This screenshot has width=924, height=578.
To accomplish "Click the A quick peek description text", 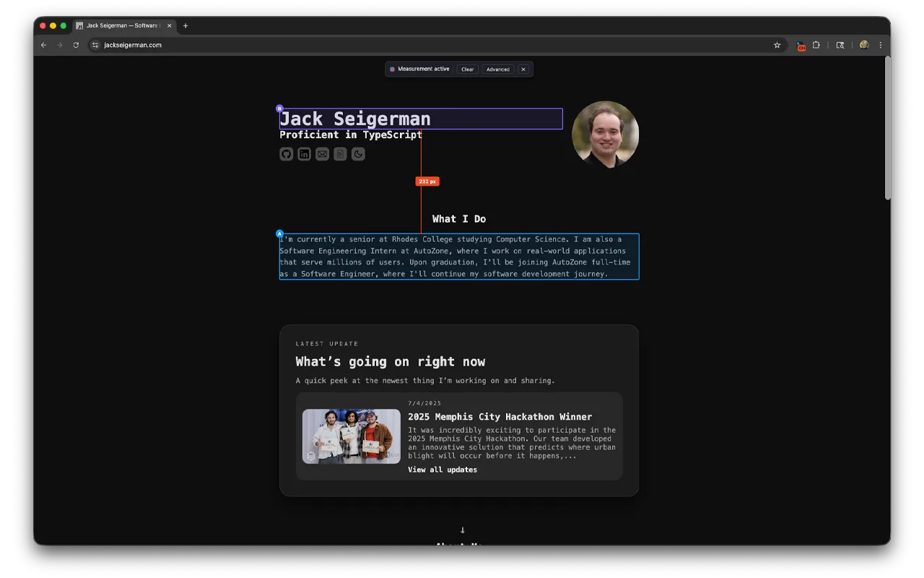I will point(425,380).
